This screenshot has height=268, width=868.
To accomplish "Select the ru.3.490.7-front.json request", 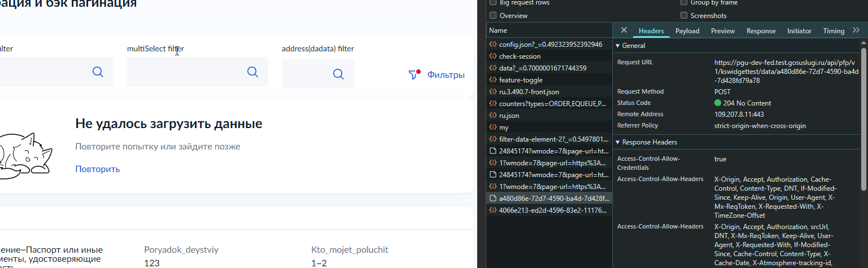I will click(549, 91).
